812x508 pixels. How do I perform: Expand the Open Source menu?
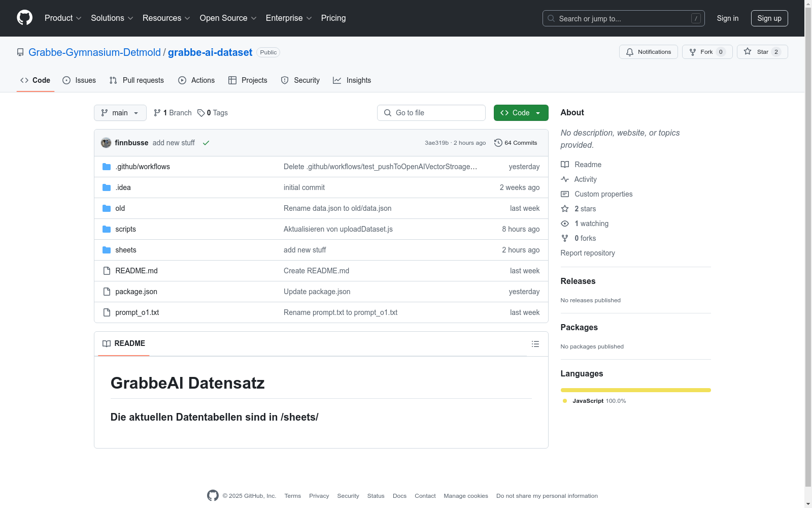(x=228, y=18)
